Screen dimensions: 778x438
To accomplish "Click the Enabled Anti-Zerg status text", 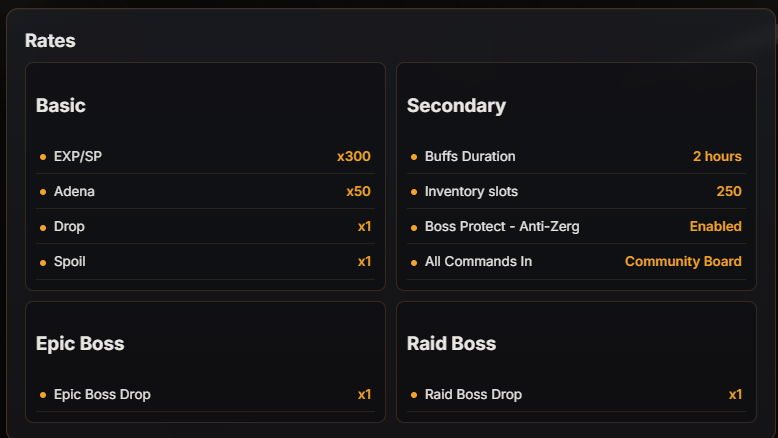I will click(x=715, y=226).
